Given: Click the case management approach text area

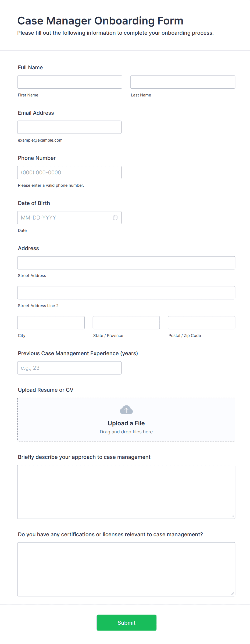Looking at the screenshot, I should [126, 492].
